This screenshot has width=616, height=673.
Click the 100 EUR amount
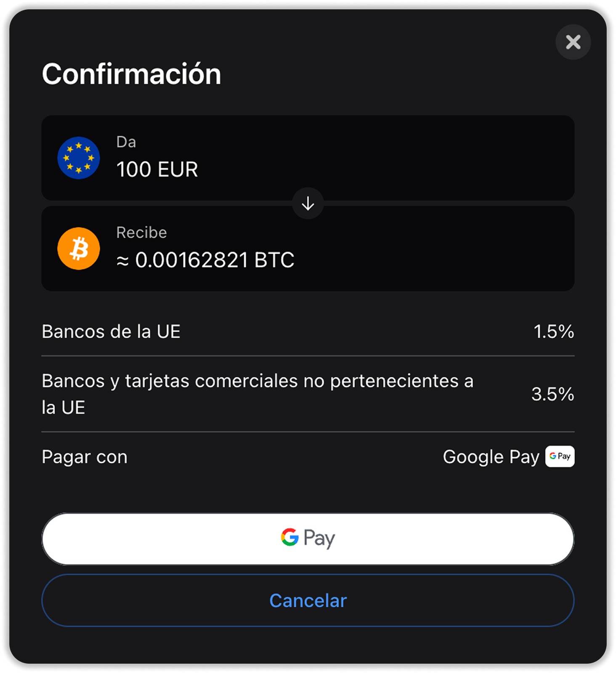click(x=157, y=170)
